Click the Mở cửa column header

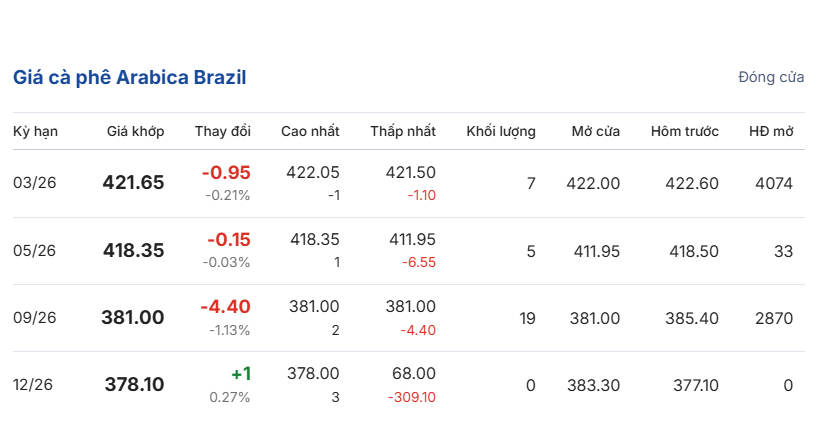point(596,132)
